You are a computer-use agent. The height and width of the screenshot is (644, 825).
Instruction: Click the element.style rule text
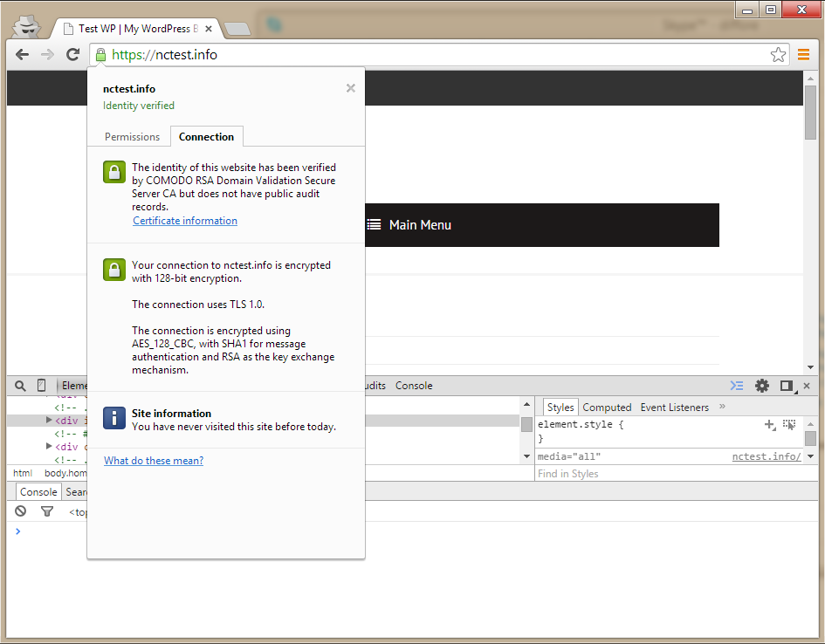click(x=581, y=424)
